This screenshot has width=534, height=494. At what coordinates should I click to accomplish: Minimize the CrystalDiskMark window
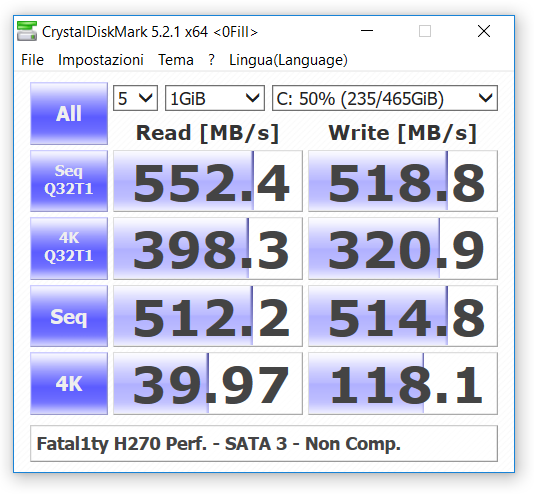[367, 31]
